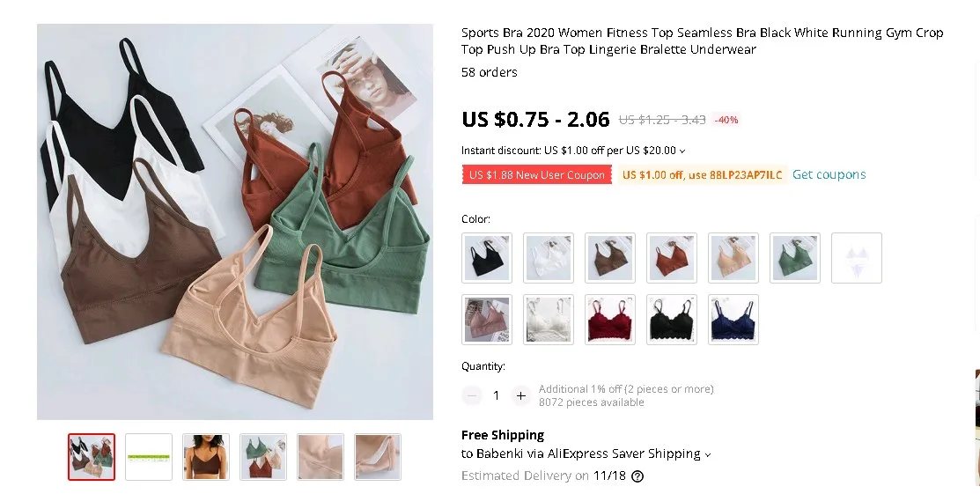Click the Get coupons link
Viewport: 980px width, 494px height.
[x=829, y=174]
